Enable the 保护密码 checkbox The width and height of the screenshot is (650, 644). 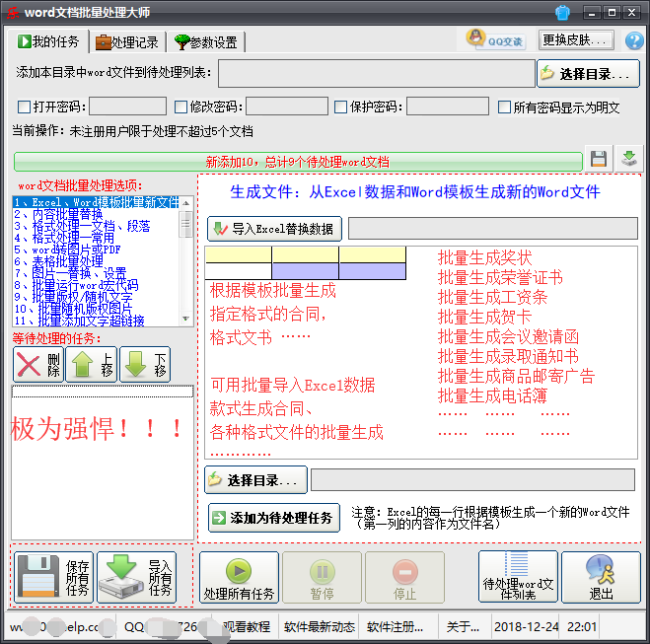[x=340, y=107]
